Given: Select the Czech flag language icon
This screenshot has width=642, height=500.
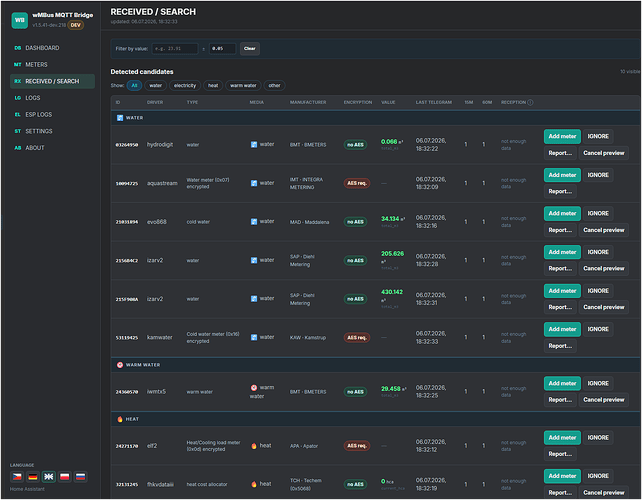Looking at the screenshot, I should pos(17,477).
